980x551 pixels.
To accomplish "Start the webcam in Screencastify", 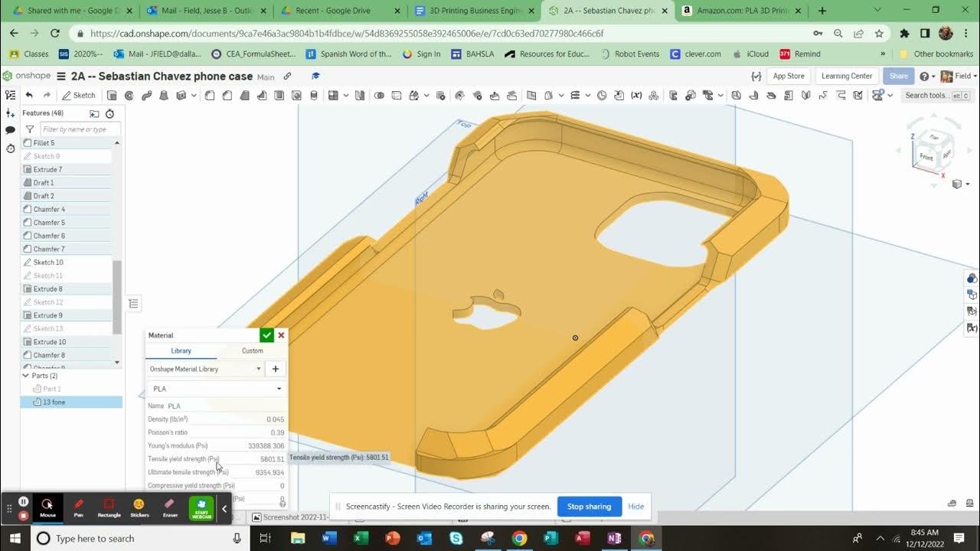I will click(x=201, y=508).
